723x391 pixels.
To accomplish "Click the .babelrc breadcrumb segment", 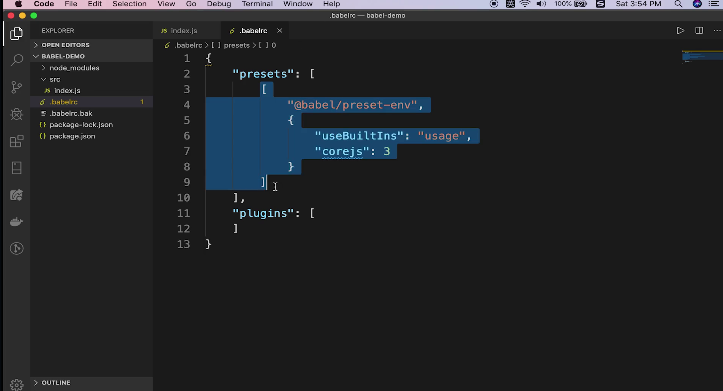I will click(x=188, y=45).
